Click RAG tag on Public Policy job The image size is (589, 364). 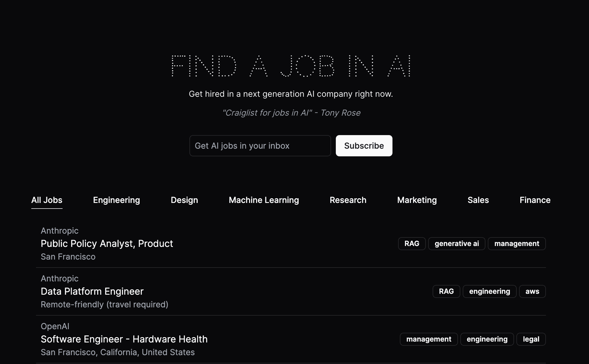(412, 244)
